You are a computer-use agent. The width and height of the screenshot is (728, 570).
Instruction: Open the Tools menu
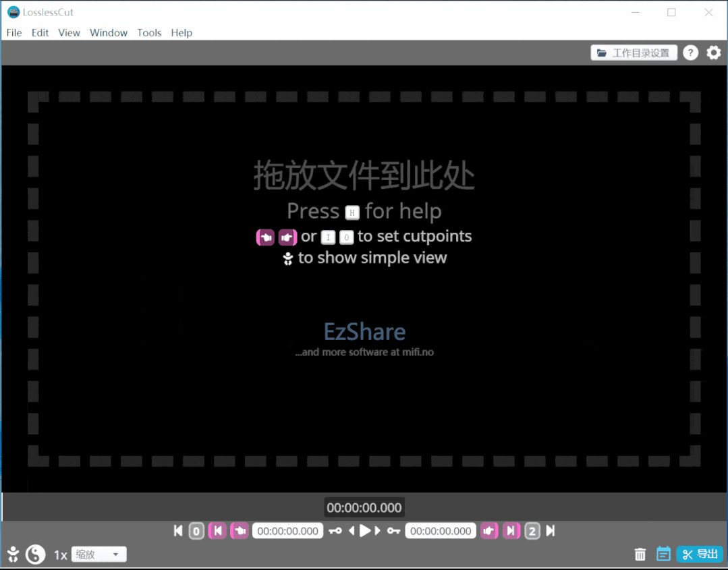click(x=149, y=32)
